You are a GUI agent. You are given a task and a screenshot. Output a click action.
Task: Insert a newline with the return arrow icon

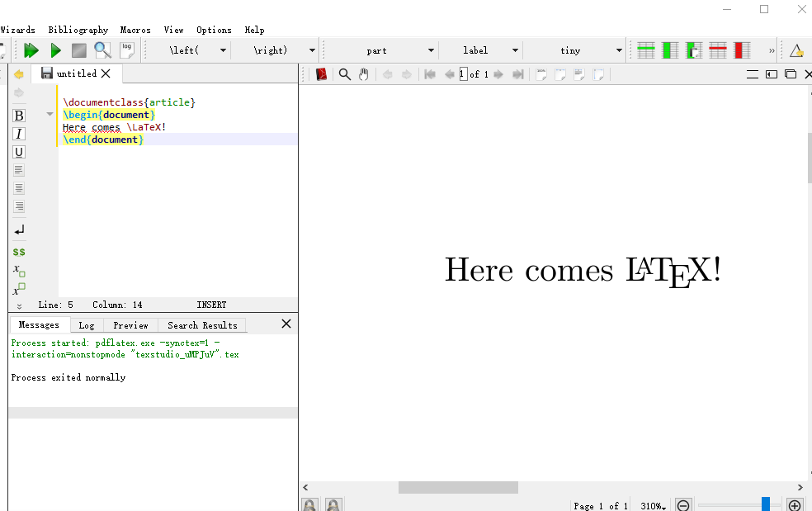click(x=19, y=229)
